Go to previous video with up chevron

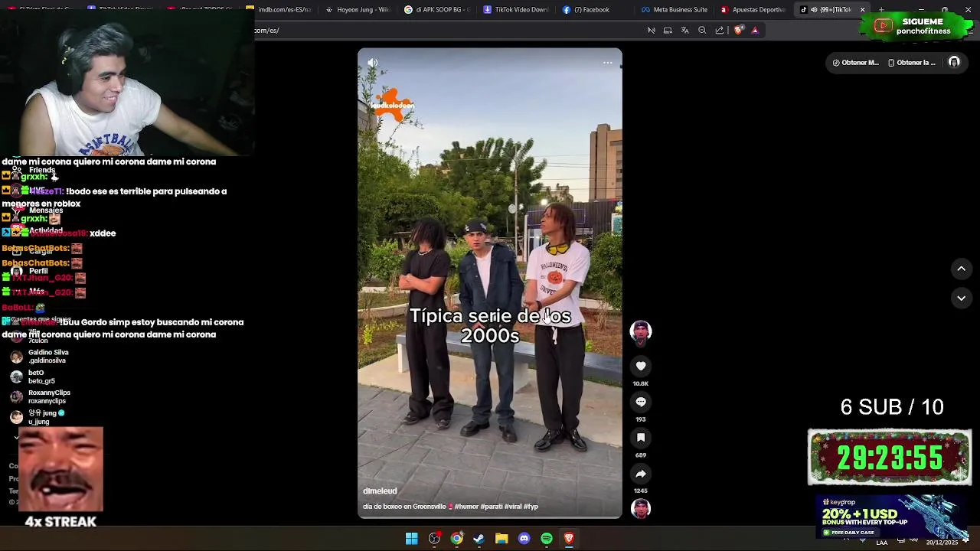(x=962, y=269)
